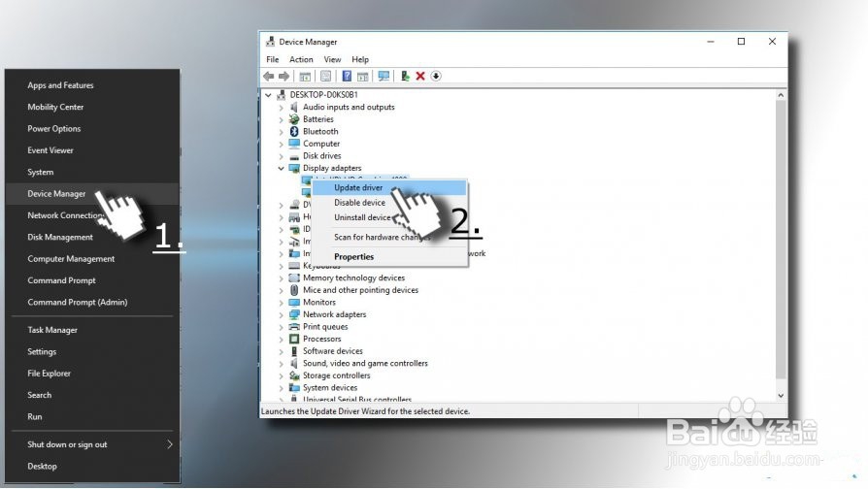Click the Print queues printer icon

click(294, 327)
